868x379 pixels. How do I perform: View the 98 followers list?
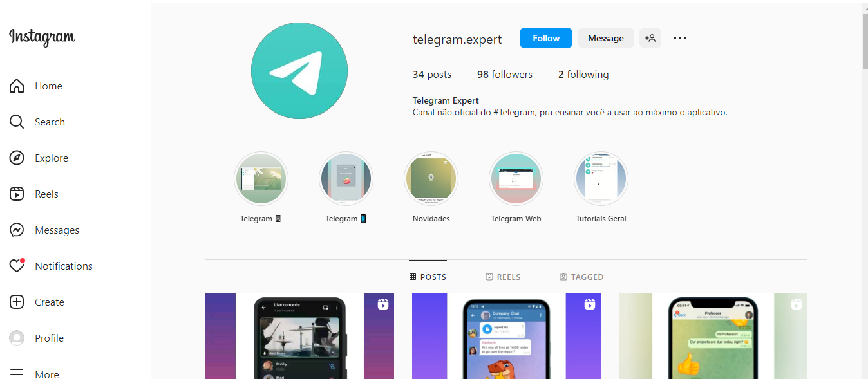505,75
